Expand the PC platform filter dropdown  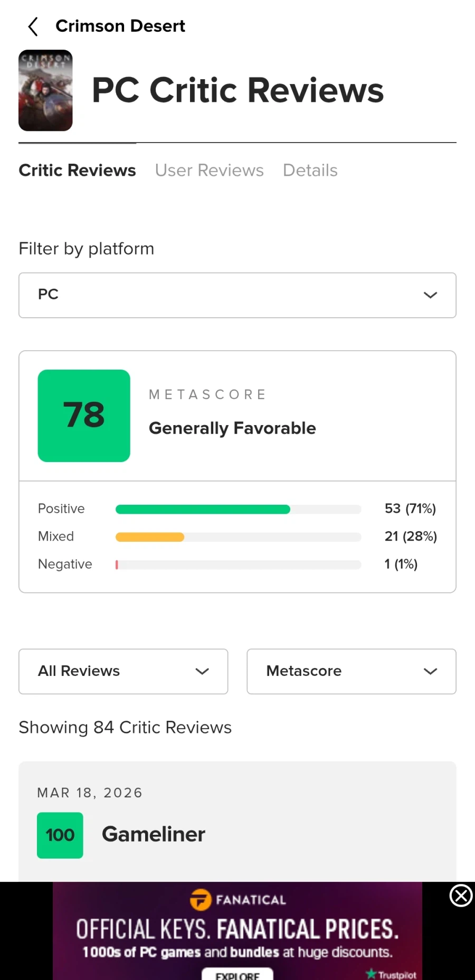[237, 295]
